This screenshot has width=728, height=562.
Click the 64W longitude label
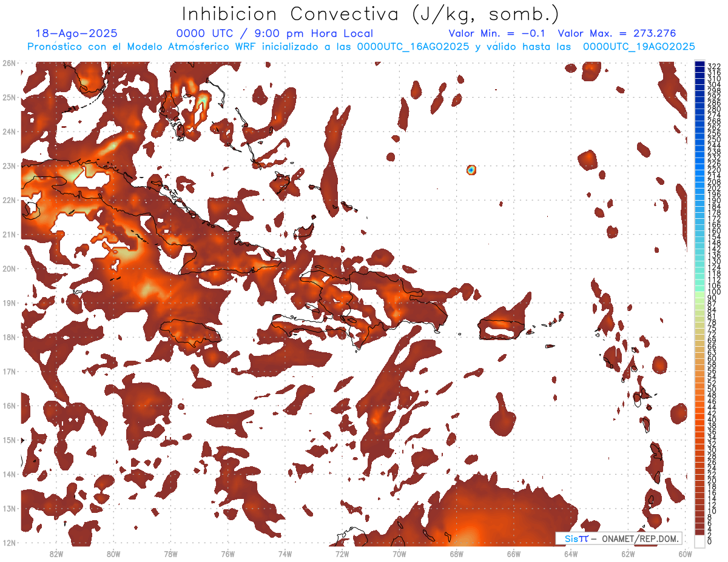pyautogui.click(x=570, y=554)
